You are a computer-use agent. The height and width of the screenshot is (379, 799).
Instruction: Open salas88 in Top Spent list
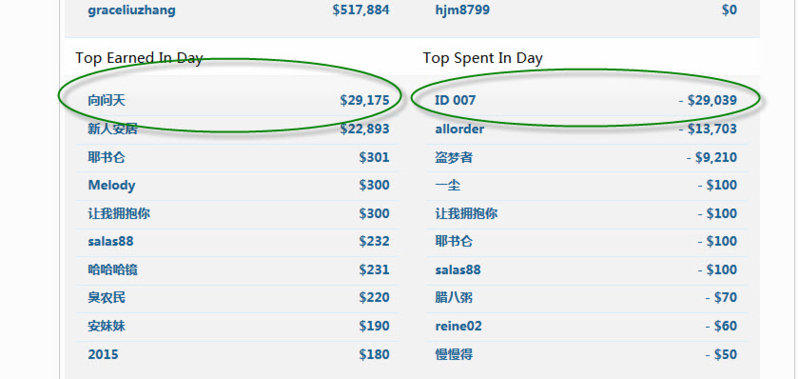[458, 269]
